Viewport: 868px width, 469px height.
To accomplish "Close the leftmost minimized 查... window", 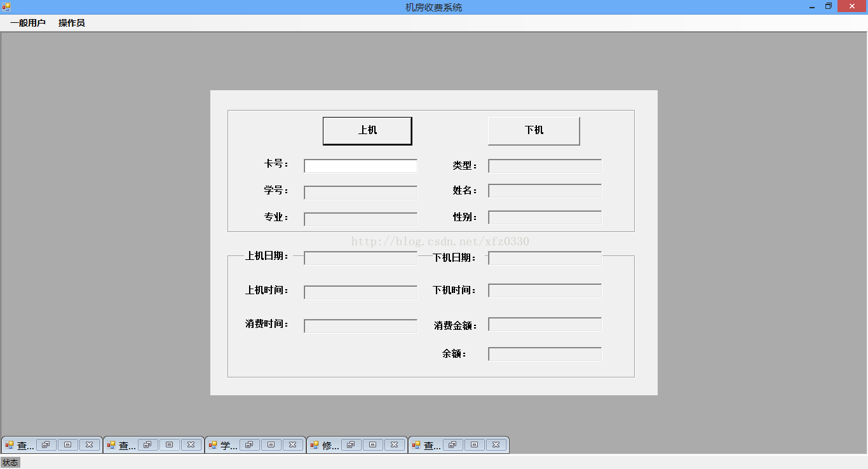I will click(89, 445).
